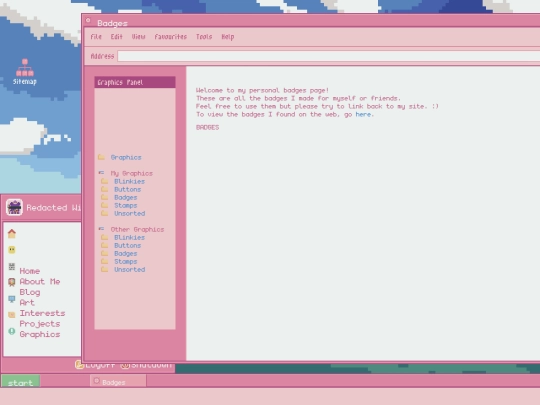Open the Favourites menu

point(170,37)
